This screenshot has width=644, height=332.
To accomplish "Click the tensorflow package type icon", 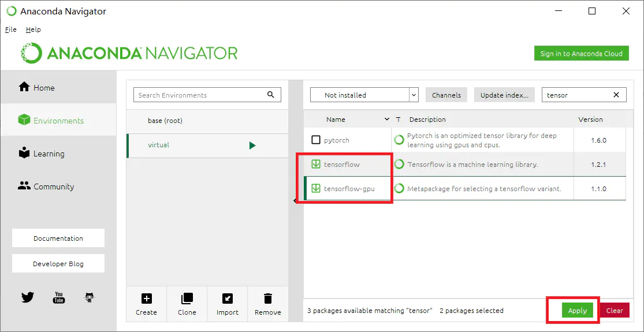I will [x=399, y=165].
